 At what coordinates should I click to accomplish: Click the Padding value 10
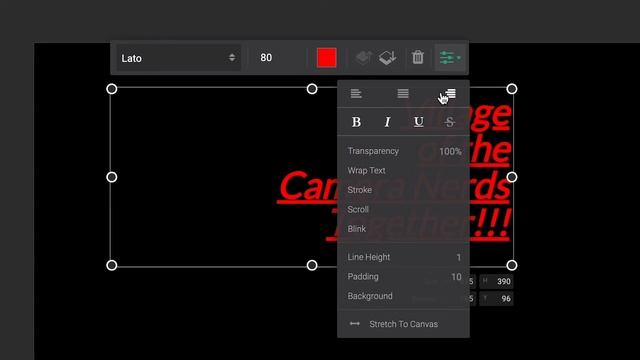tap(456, 277)
